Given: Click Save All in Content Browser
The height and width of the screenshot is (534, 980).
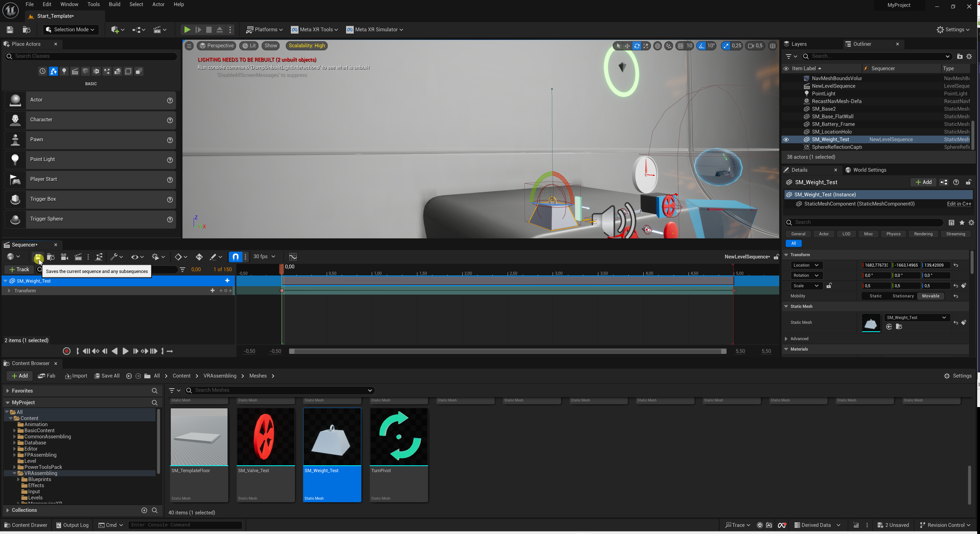Looking at the screenshot, I should tap(107, 376).
